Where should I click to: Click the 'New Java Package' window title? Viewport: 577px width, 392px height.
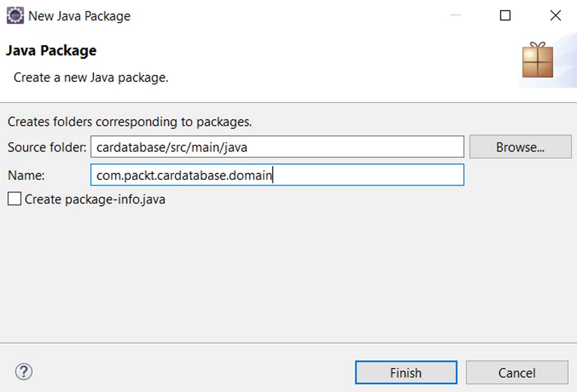79,16
